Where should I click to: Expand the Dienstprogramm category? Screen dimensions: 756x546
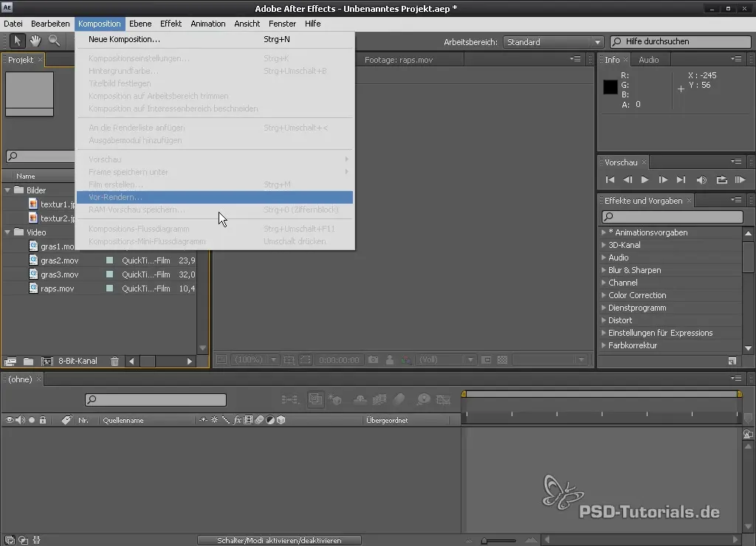pos(604,308)
